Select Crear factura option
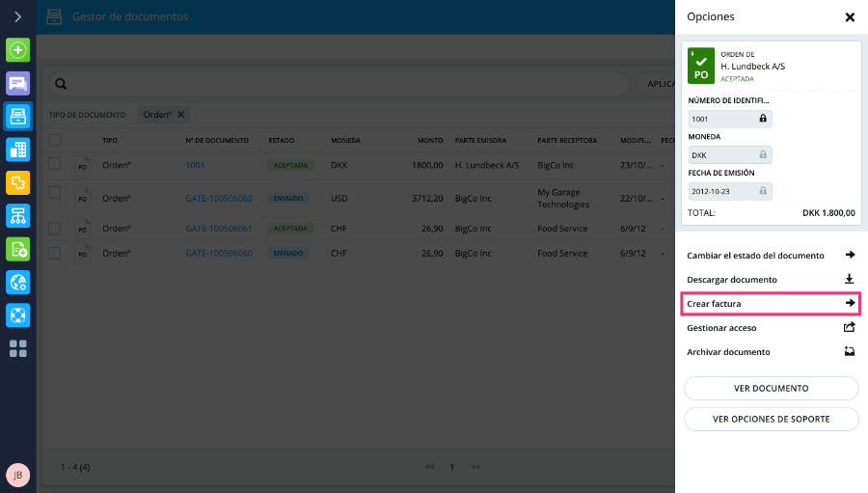 point(772,304)
